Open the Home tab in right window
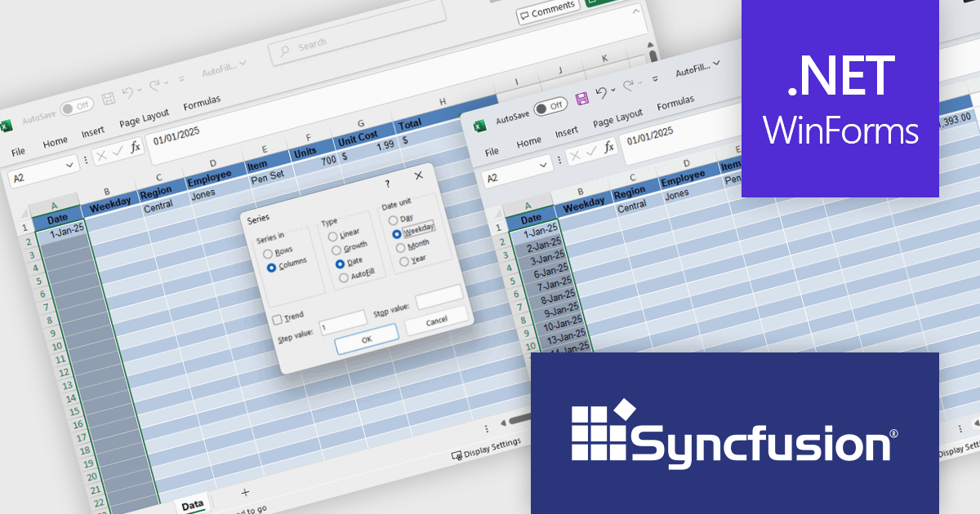980x514 pixels. (529, 141)
